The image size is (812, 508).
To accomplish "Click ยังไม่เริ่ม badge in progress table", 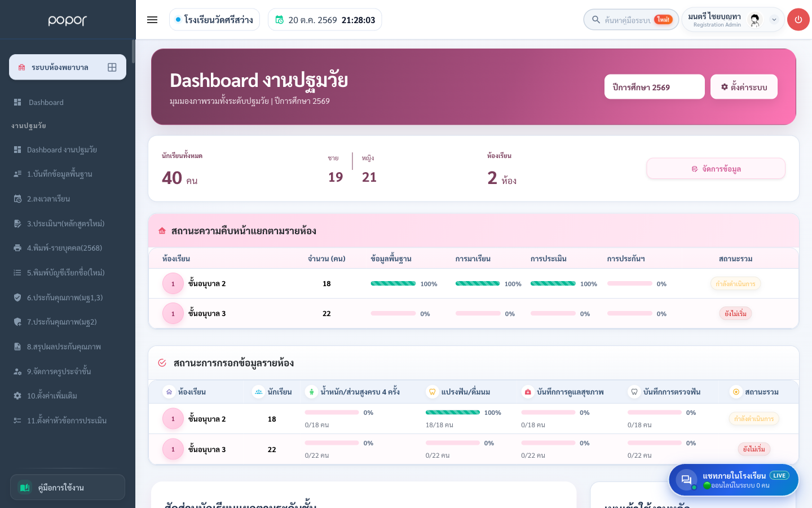I will (x=735, y=313).
